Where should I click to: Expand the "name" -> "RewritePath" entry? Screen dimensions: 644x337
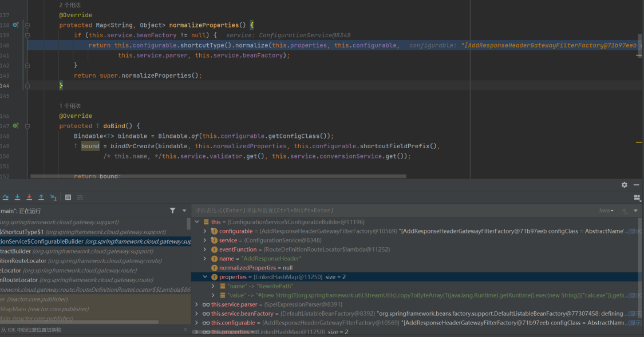point(213,286)
